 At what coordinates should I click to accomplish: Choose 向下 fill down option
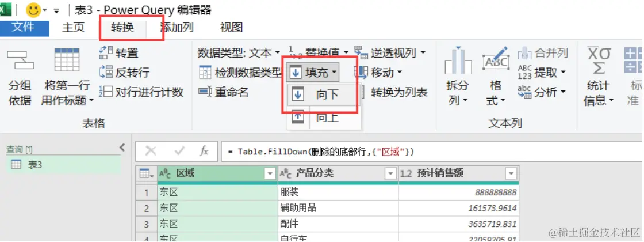(321, 94)
